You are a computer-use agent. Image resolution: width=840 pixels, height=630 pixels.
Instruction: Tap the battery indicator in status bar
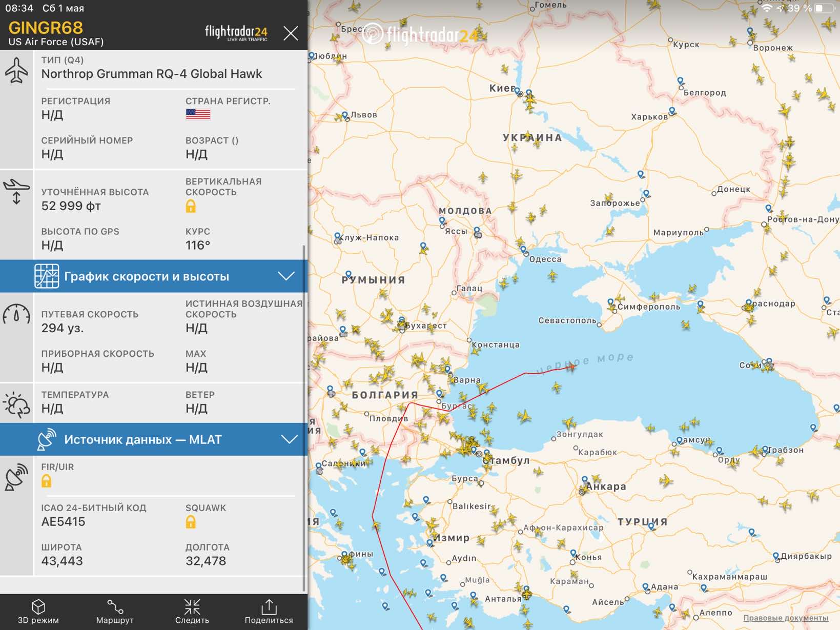(825, 8)
